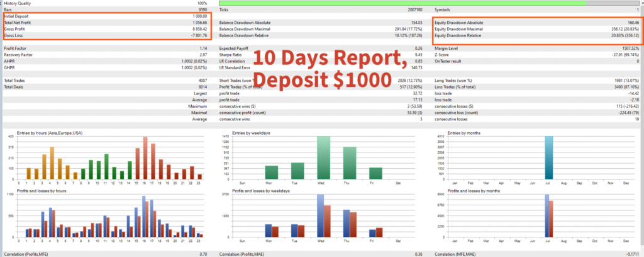Click the Equity Drawdown Maximal label

click(458, 29)
